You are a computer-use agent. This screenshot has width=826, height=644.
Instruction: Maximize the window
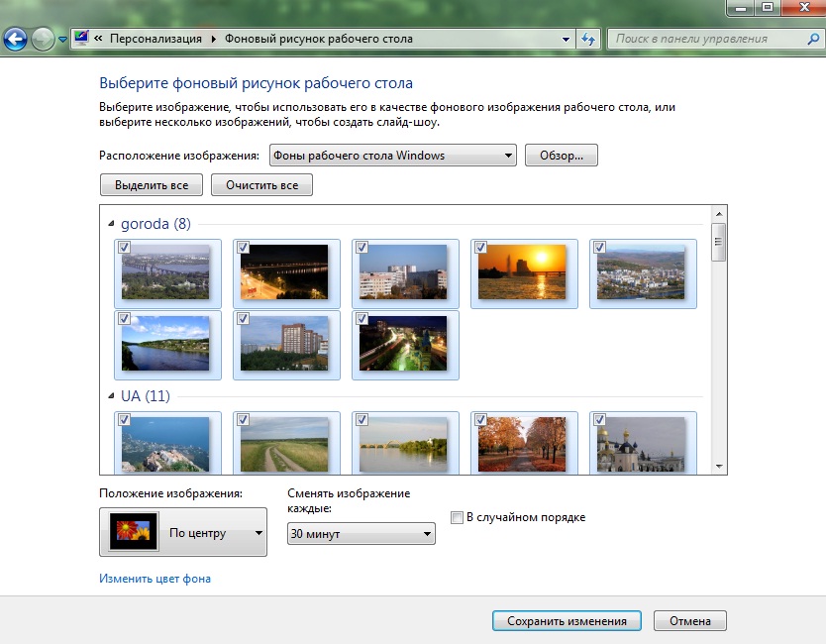coord(768,7)
